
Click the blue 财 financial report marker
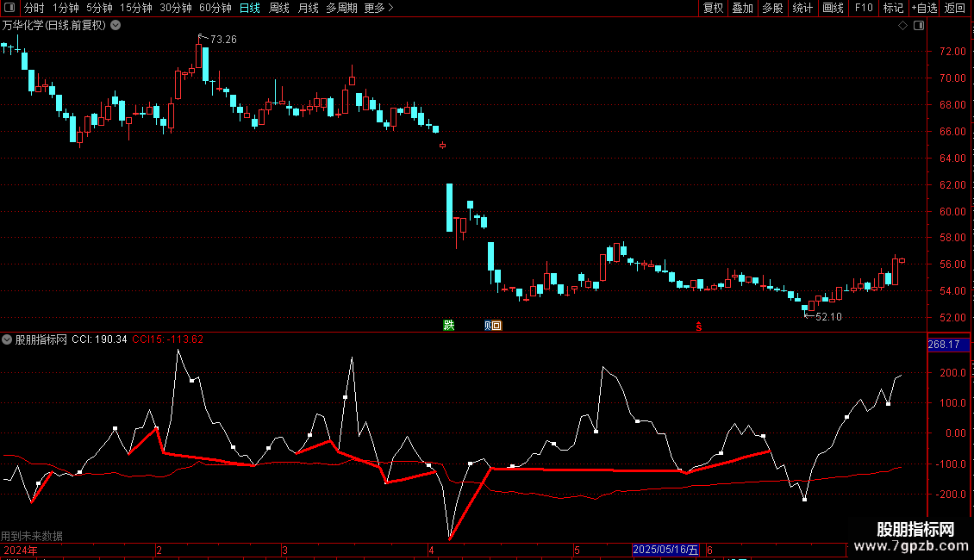click(488, 326)
